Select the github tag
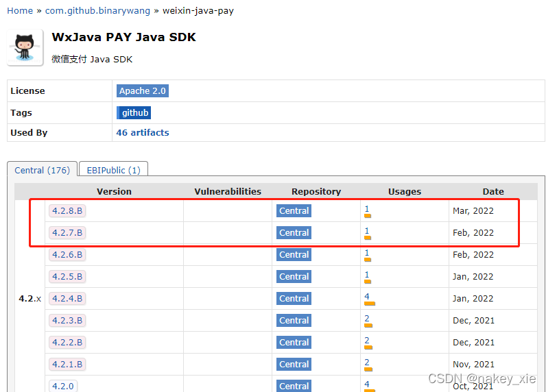This screenshot has width=546, height=392. click(134, 112)
